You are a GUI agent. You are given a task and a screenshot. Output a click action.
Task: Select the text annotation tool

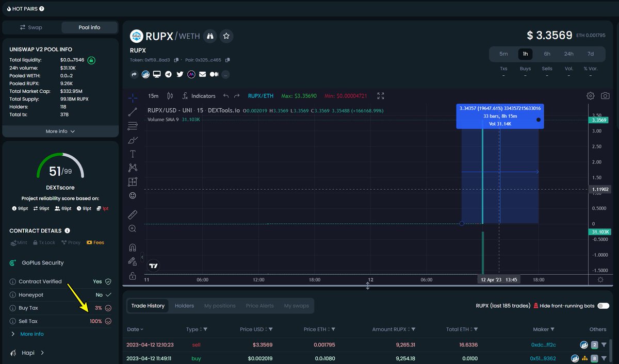coord(133,154)
